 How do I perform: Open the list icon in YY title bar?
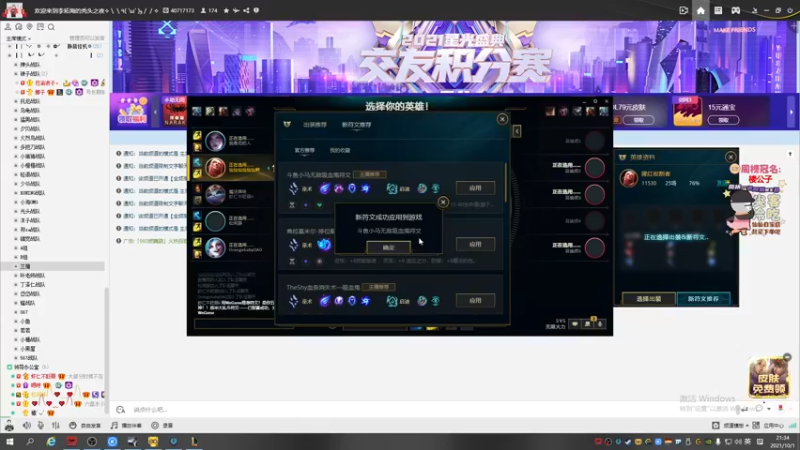tap(718, 10)
